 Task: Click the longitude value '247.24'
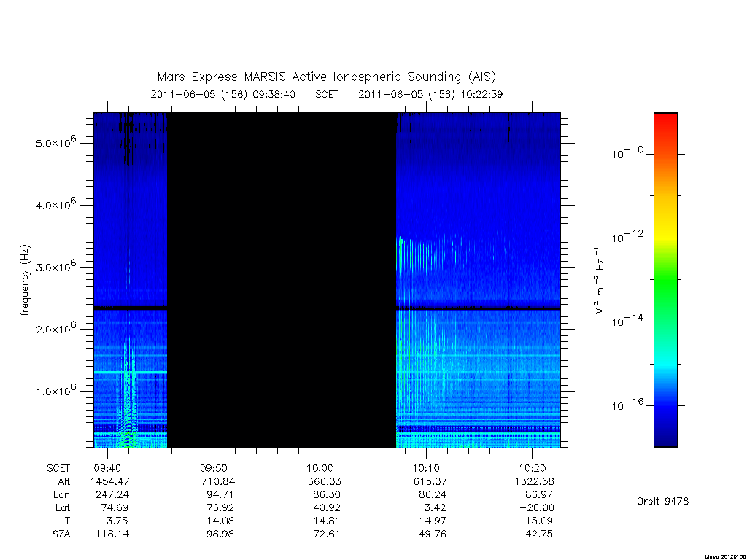(112, 495)
